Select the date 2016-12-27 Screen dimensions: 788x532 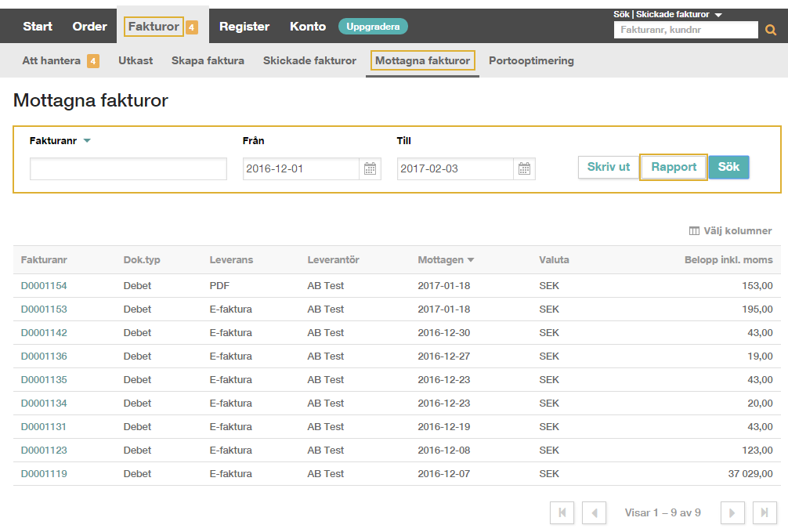pos(444,356)
